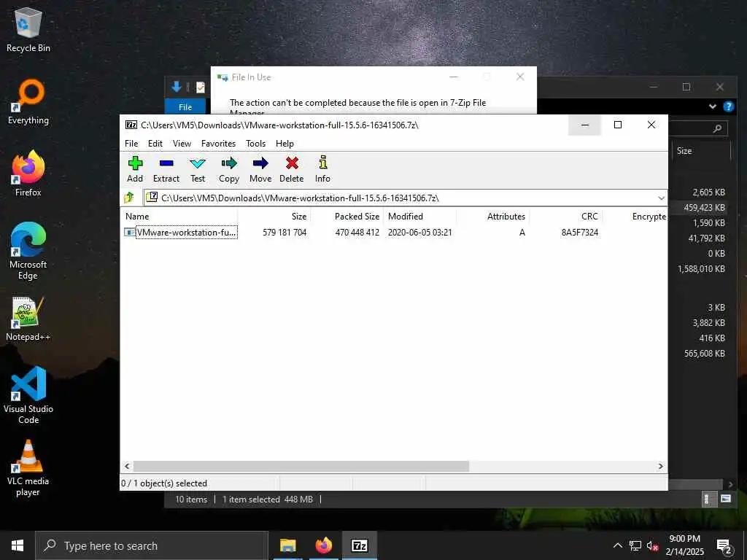Click the 7-Zip address path field
This screenshot has height=560, width=747.
point(405,198)
